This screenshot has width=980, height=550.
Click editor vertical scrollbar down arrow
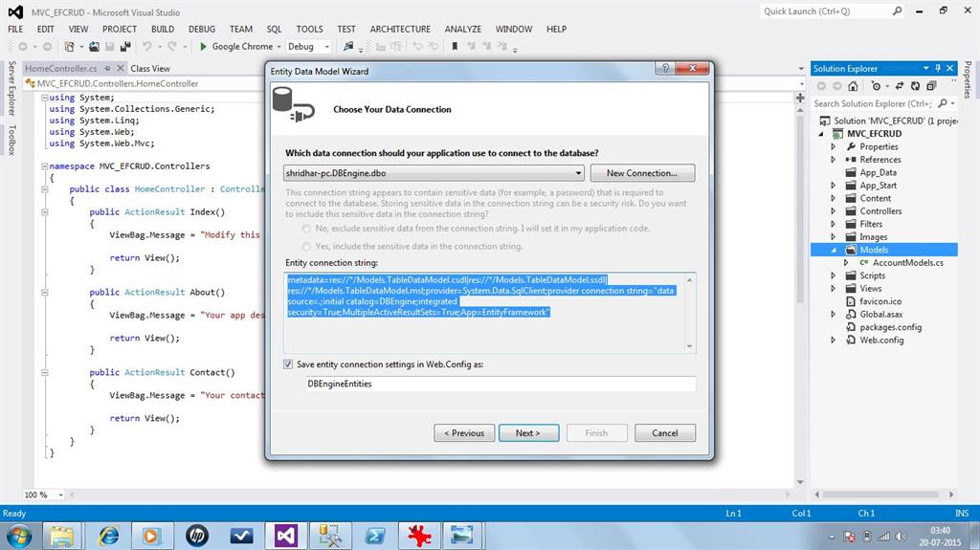click(x=800, y=482)
